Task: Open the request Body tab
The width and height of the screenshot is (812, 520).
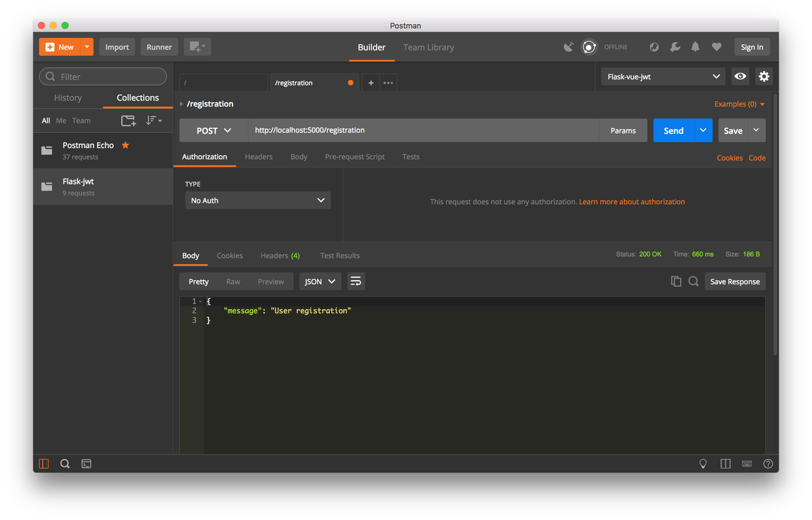Action: pos(299,157)
